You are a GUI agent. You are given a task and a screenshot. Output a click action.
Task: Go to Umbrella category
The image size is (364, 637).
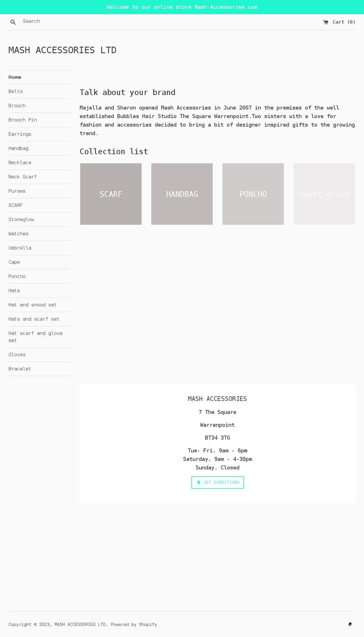40,248
